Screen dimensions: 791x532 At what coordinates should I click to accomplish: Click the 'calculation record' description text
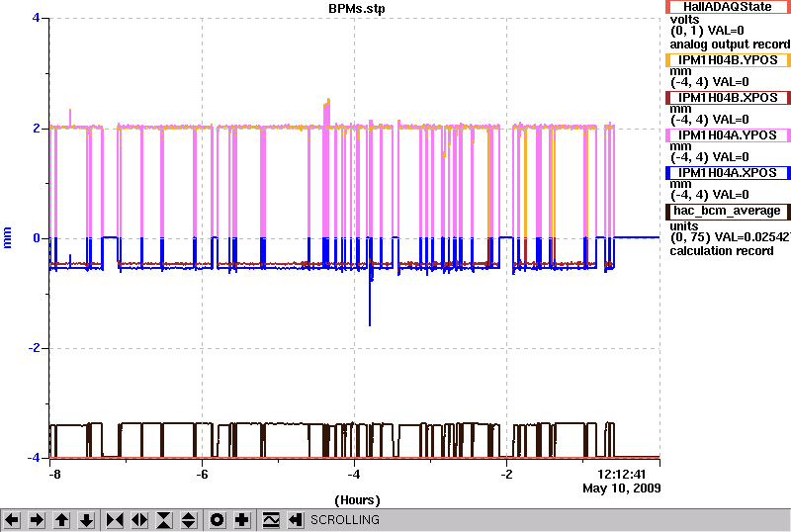point(722,251)
